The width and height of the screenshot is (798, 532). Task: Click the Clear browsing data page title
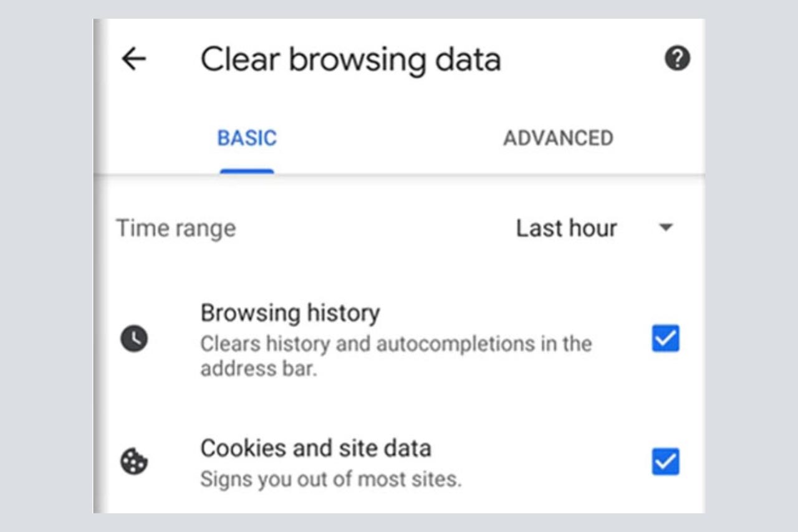(x=350, y=60)
